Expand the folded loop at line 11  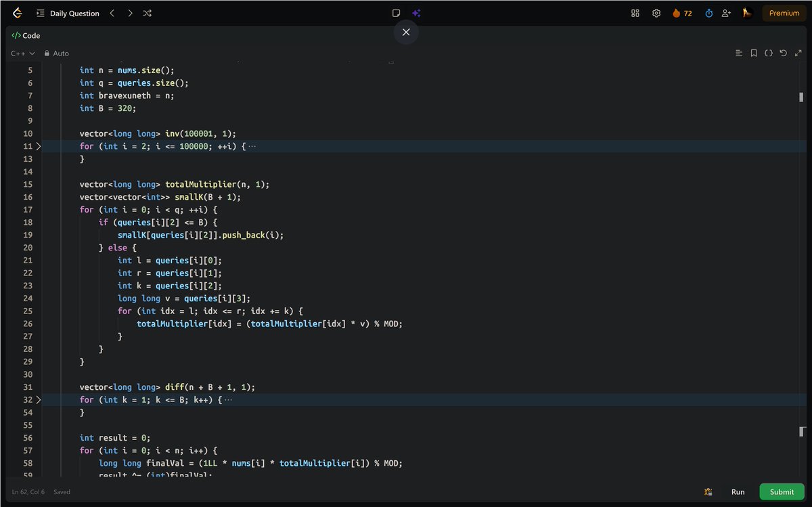[39, 146]
